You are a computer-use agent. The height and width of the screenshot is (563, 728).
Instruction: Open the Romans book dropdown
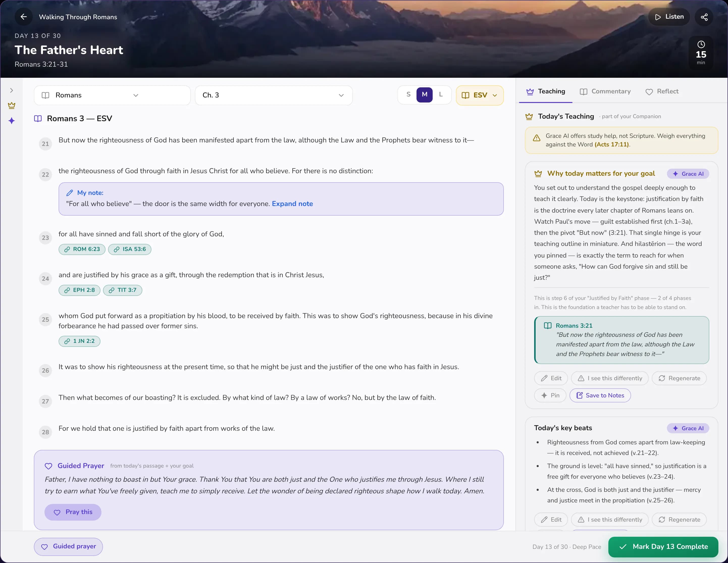[112, 95]
